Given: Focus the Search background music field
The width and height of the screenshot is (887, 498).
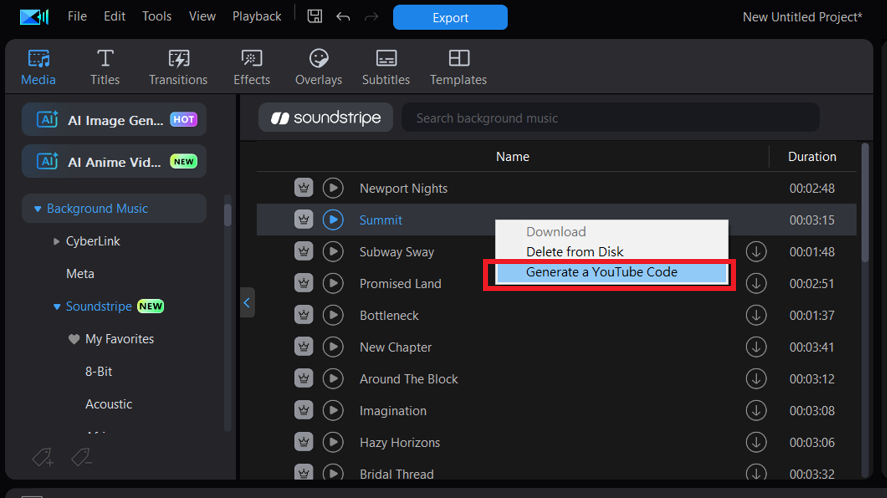Looking at the screenshot, I should (x=610, y=118).
